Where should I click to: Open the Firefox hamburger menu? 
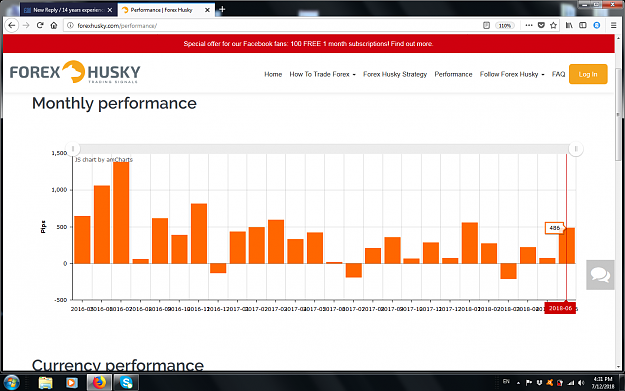click(614, 26)
